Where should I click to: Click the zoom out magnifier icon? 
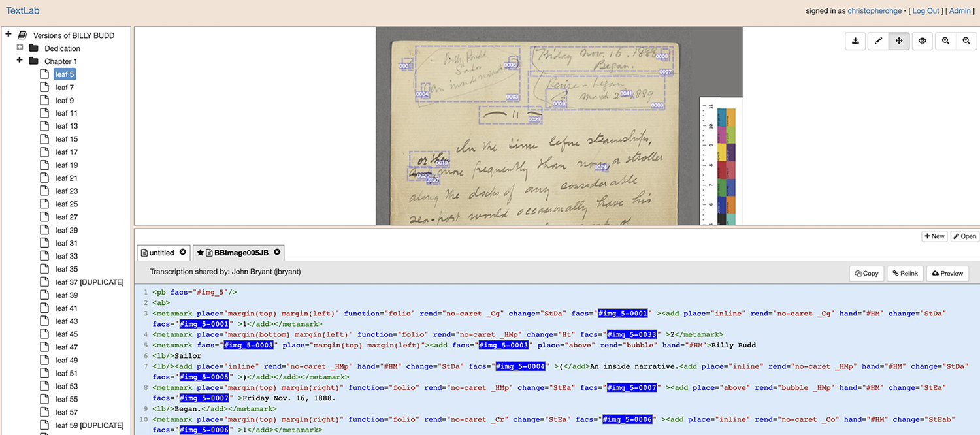967,40
